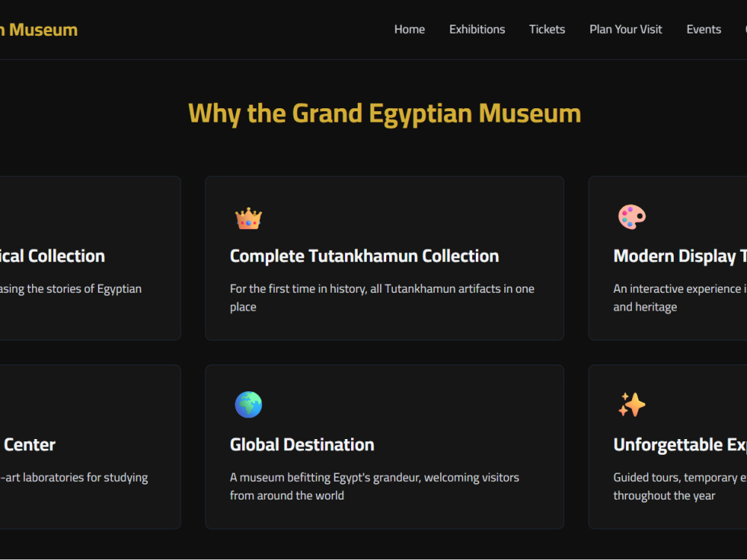This screenshot has width=747, height=560.
Task: Click the 'Center' card heading
Action: click(30, 445)
